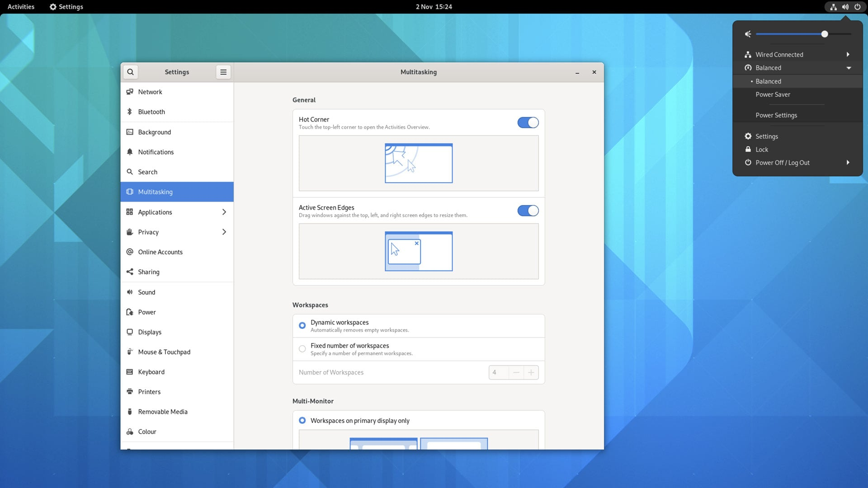This screenshot has height=488, width=868.
Task: Click the Activities menu in top bar
Action: tap(20, 7)
